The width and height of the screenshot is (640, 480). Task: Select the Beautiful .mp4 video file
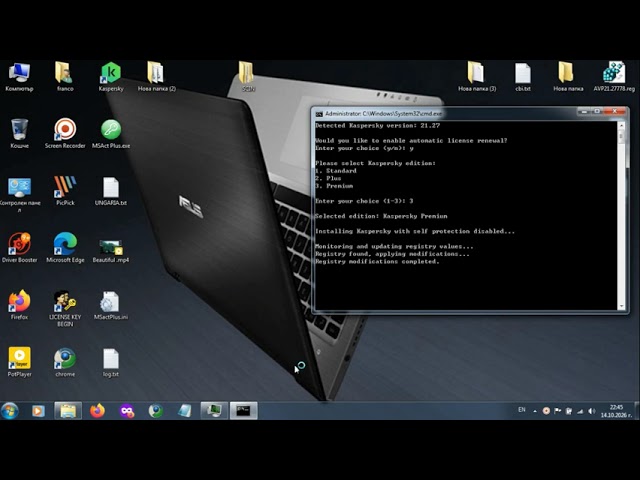[111, 248]
